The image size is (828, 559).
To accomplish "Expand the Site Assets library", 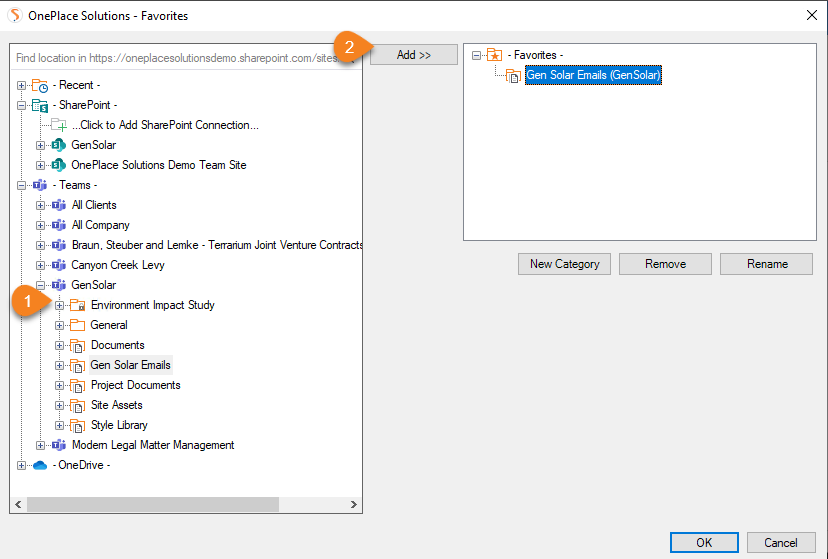I will point(59,406).
